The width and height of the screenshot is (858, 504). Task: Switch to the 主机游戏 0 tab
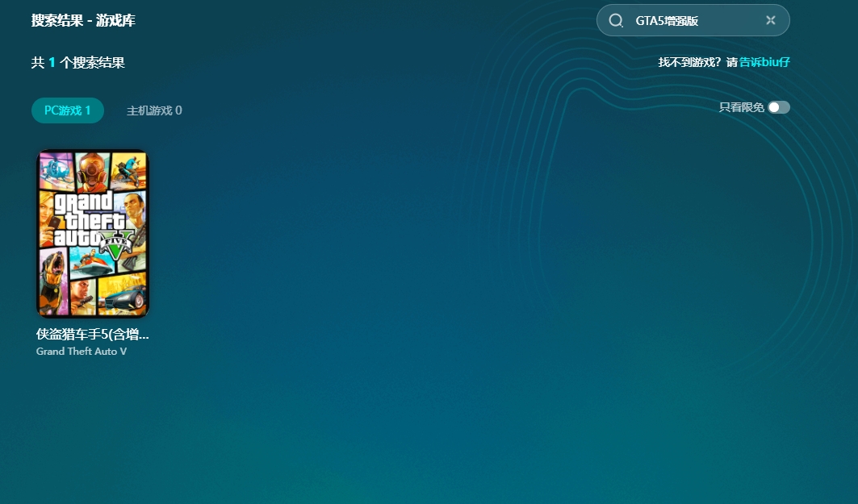[154, 110]
